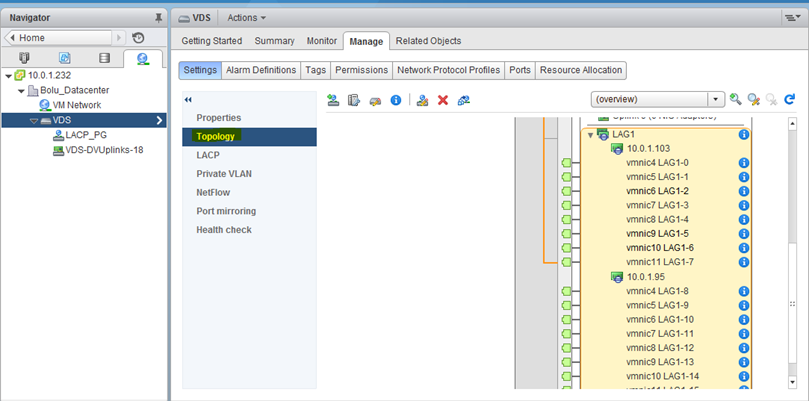
Task: Collapse the 10.0.1.232 tree node
Action: pyautogui.click(x=8, y=76)
